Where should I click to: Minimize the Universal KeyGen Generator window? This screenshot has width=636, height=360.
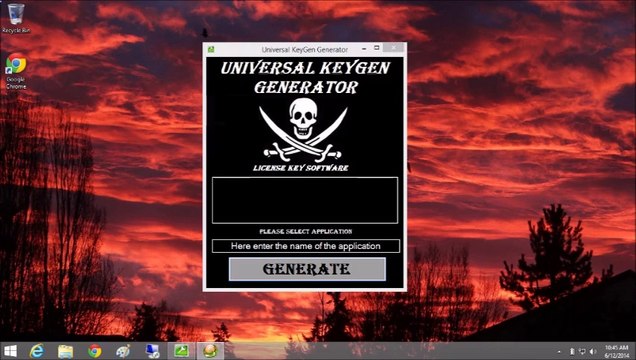click(364, 48)
